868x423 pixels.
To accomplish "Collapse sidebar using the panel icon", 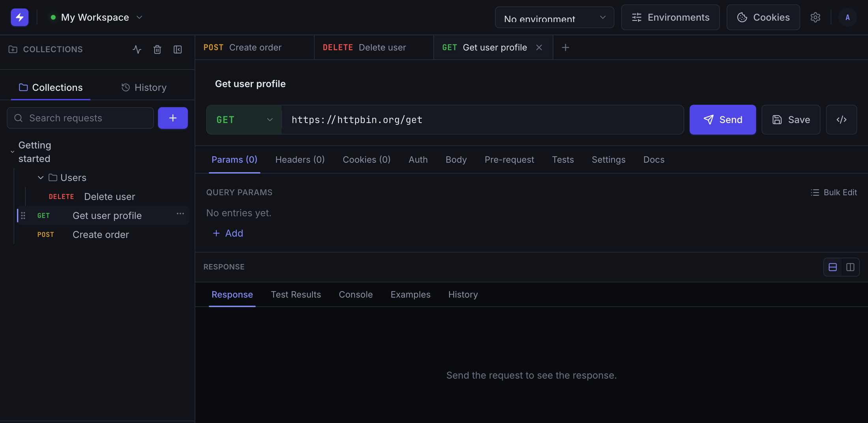I will [178, 49].
